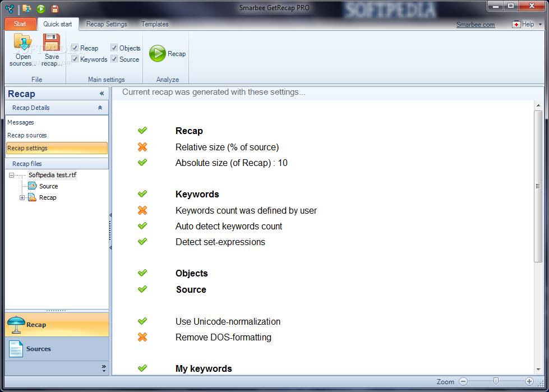Click Source document icon in tree
Viewport: 549px width, 392px height.
[33, 186]
